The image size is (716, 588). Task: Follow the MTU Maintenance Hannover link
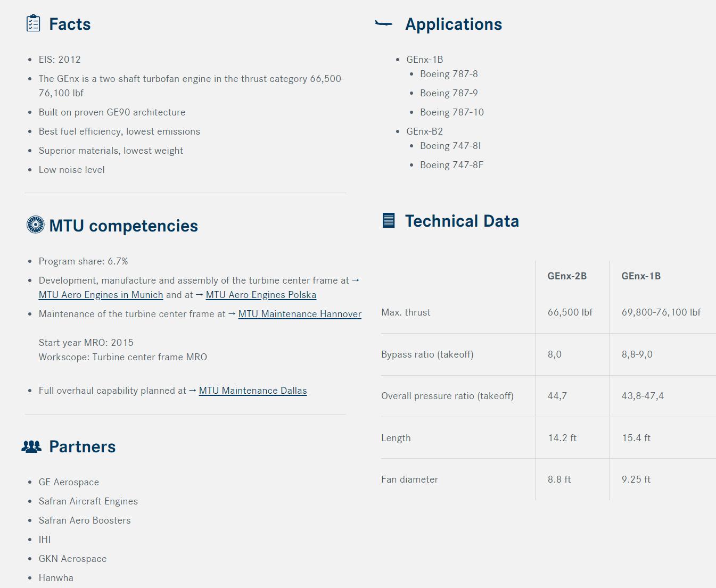[300, 314]
